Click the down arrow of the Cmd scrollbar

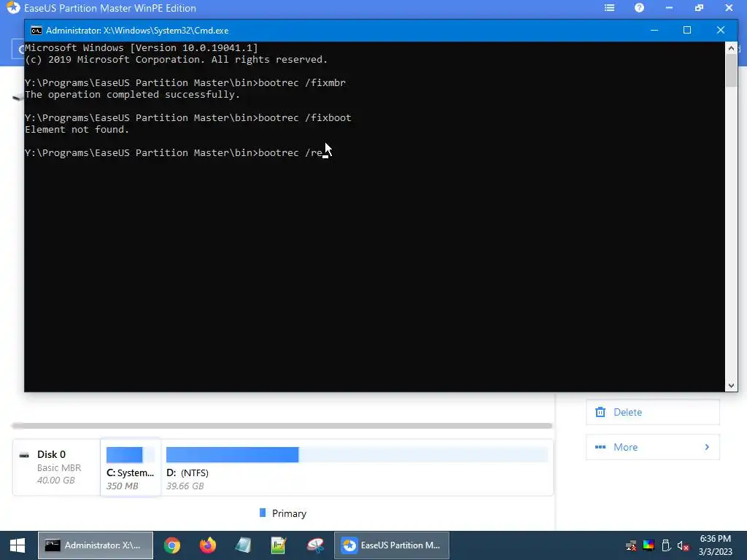click(x=731, y=386)
